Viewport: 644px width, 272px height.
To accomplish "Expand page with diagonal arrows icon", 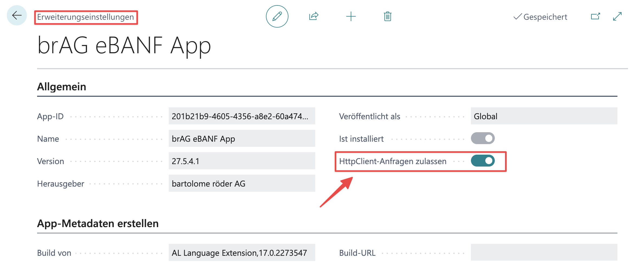I will (x=617, y=16).
